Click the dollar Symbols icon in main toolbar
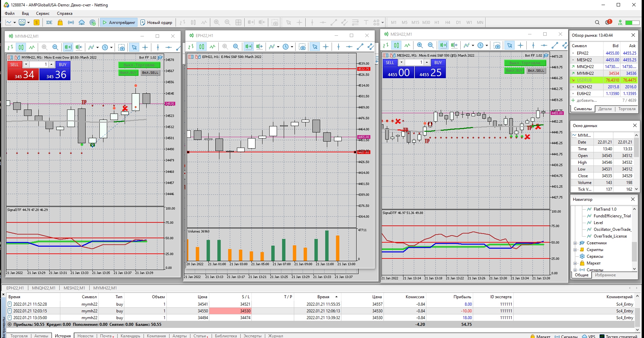This screenshot has width=644, height=338. coord(36,23)
